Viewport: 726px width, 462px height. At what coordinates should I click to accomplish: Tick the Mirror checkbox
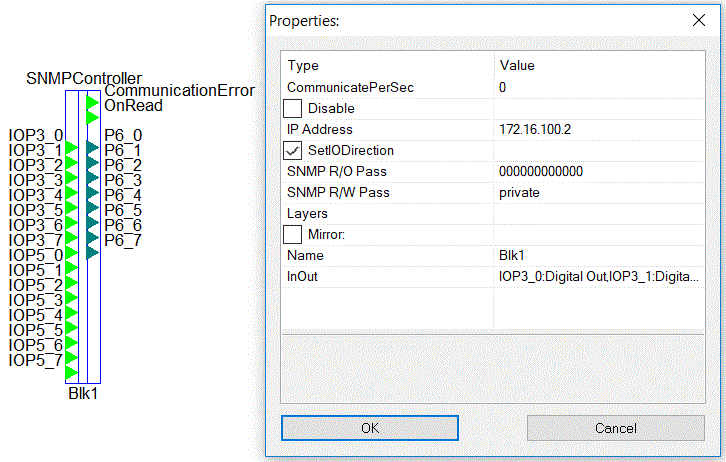click(x=292, y=235)
